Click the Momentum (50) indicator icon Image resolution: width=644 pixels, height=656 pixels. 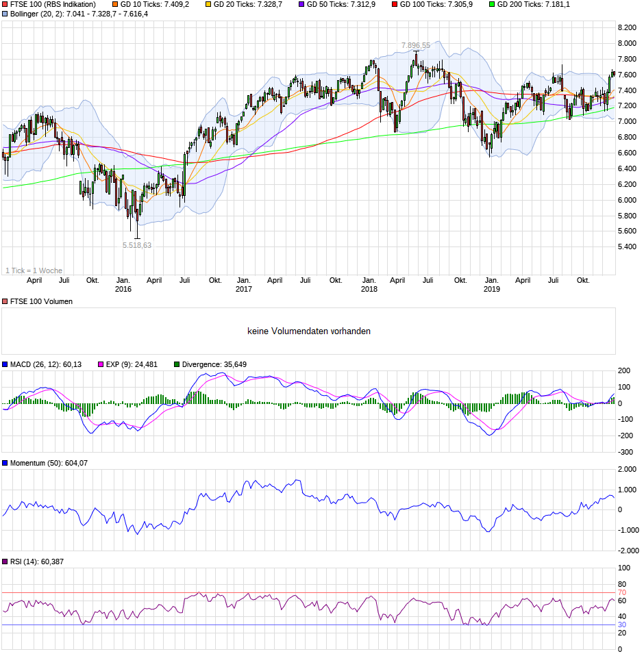click(x=5, y=462)
